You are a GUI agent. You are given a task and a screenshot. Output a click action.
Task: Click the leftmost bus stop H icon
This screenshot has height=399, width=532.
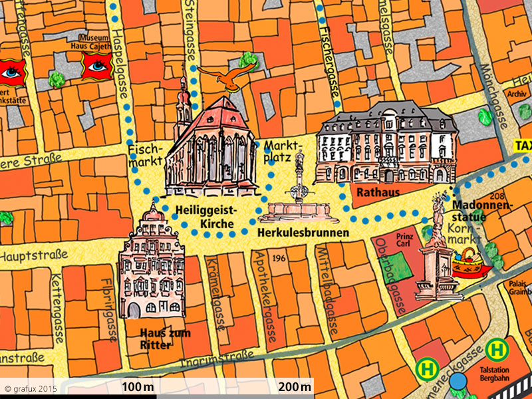point(426,368)
